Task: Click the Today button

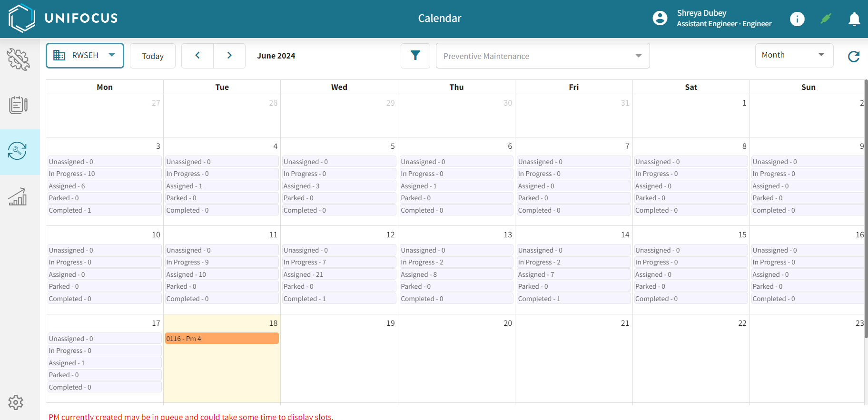Action: point(152,56)
